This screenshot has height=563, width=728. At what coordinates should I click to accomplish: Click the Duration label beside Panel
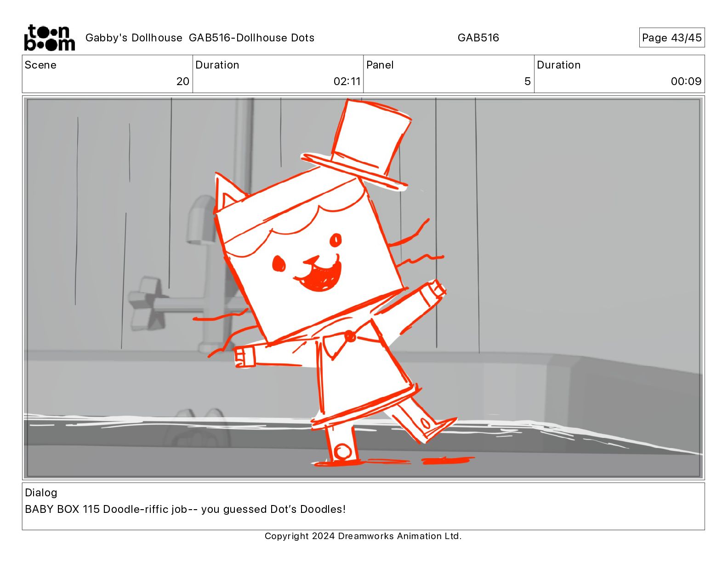558,65
